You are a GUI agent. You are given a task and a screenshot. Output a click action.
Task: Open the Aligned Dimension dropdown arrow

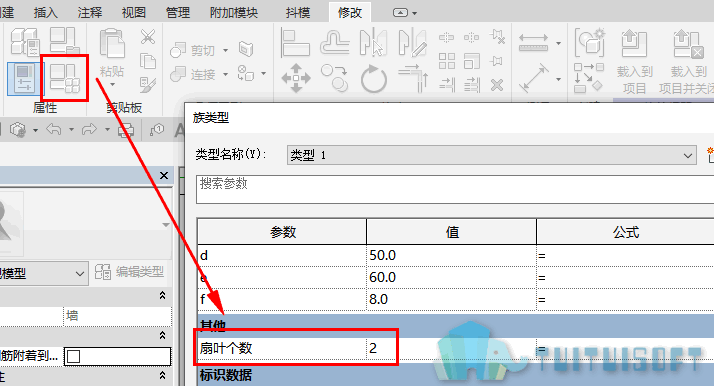pyautogui.click(x=558, y=44)
